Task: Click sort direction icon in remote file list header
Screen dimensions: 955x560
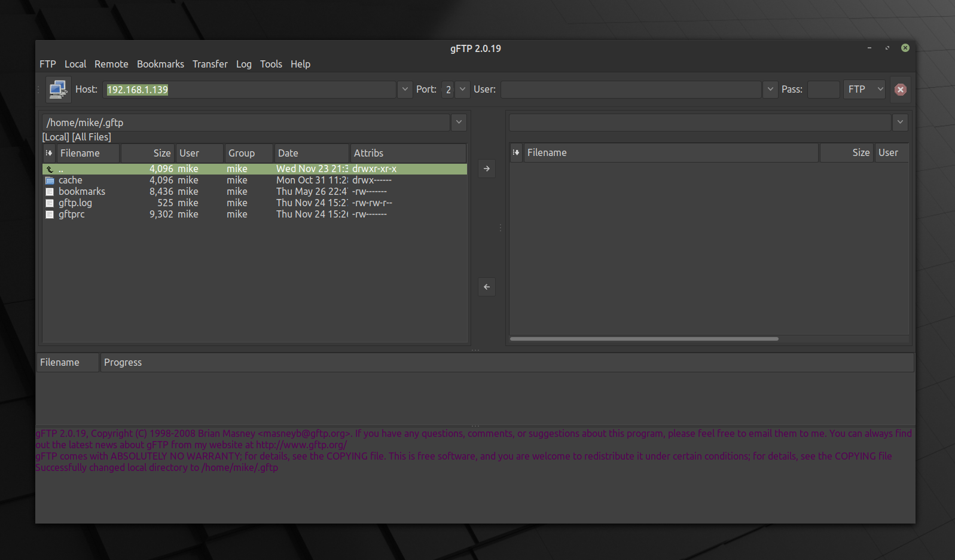Action: coord(516,152)
